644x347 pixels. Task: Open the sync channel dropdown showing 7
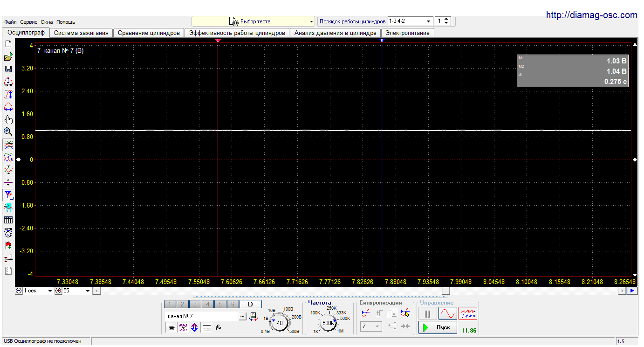point(371,326)
